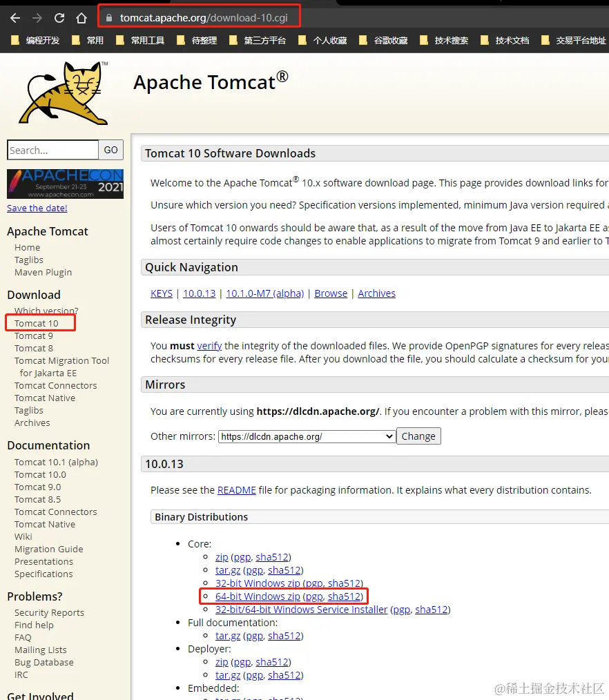Click the lock icon in address bar
Screen dimensions: 609x700
[108, 18]
